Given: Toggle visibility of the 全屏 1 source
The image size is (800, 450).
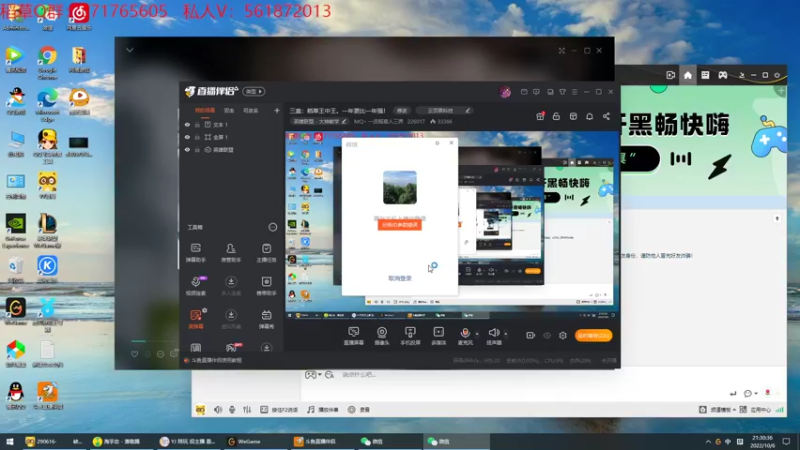Looking at the screenshot, I should tap(187, 137).
